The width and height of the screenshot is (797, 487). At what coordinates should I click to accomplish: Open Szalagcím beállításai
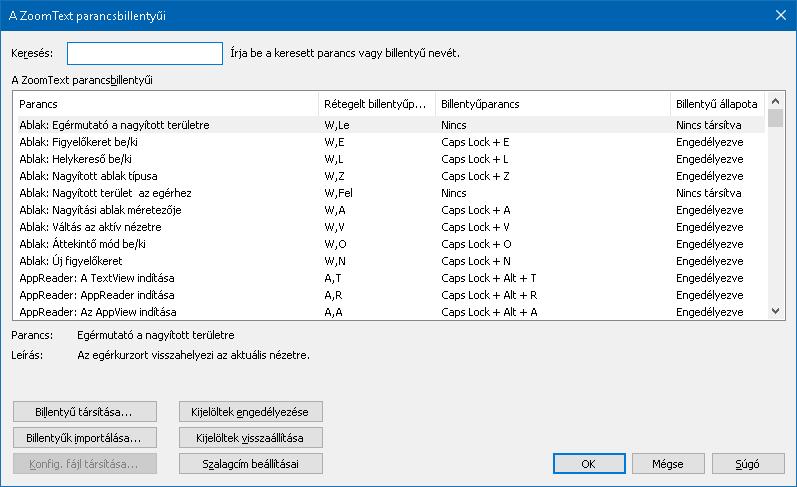pyautogui.click(x=251, y=464)
